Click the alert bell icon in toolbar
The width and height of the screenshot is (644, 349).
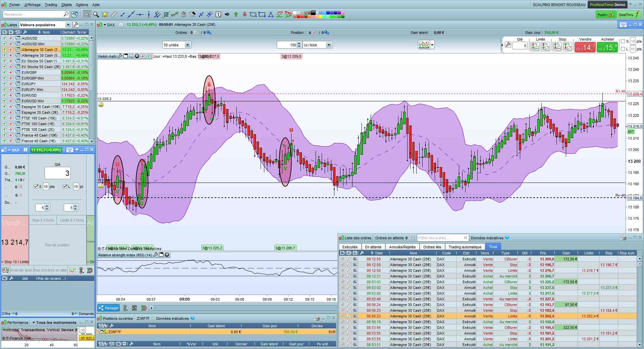(105, 14)
